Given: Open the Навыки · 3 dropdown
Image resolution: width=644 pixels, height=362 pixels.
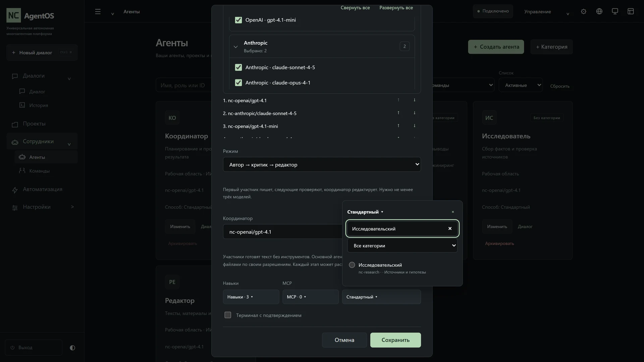Looking at the screenshot, I should (x=251, y=297).
